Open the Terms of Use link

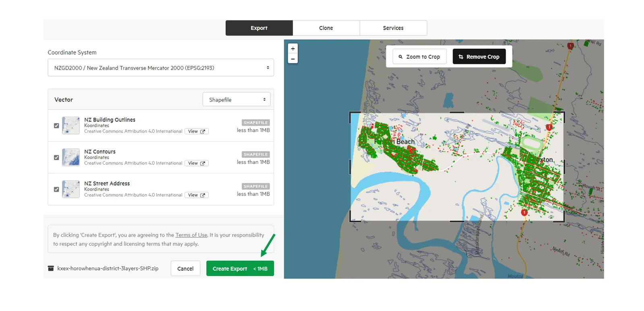(x=191, y=235)
